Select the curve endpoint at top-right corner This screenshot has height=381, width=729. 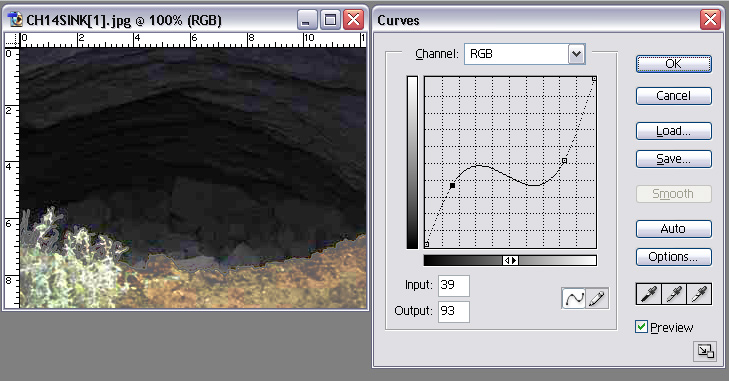click(594, 79)
